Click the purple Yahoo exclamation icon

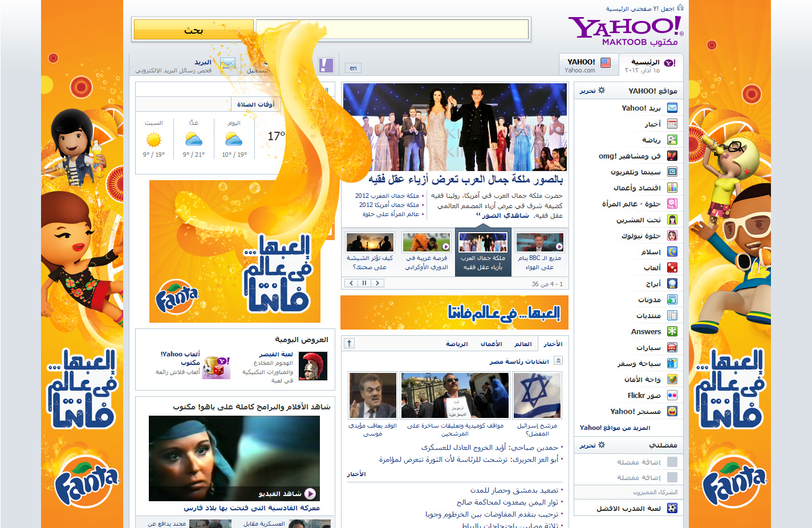point(326,65)
